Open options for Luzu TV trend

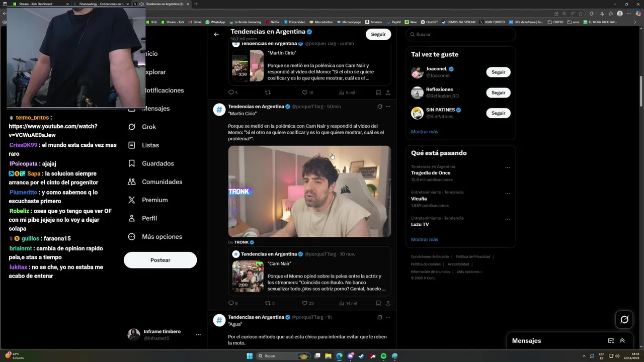click(507, 219)
